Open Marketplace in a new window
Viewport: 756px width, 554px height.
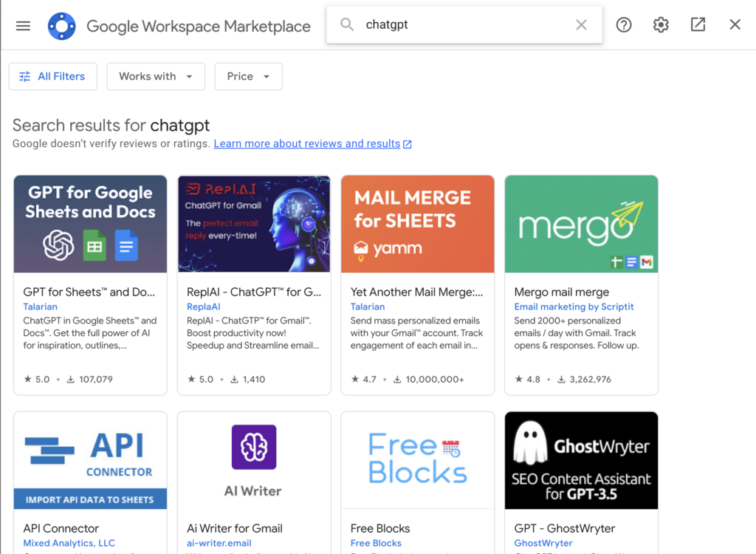[x=698, y=24]
